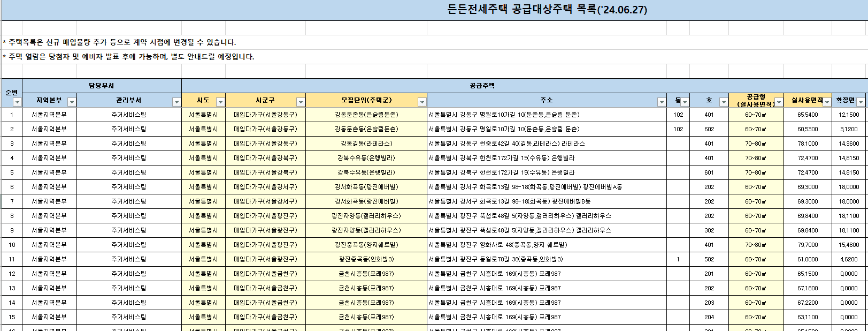This screenshot has height=331, width=868.
Task: Open the 공급형(실사용면적) filter dropdown
Action: (x=779, y=102)
